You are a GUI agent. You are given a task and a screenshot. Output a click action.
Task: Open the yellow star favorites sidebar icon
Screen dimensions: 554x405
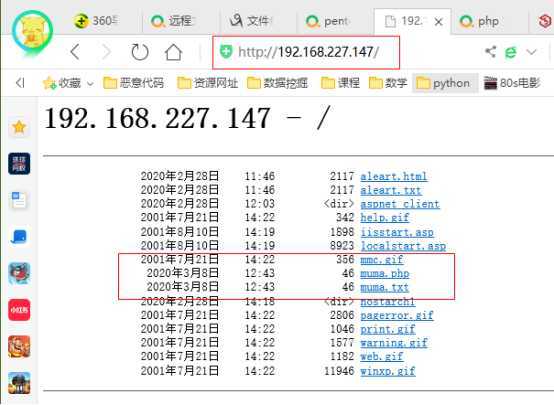pos(19,127)
